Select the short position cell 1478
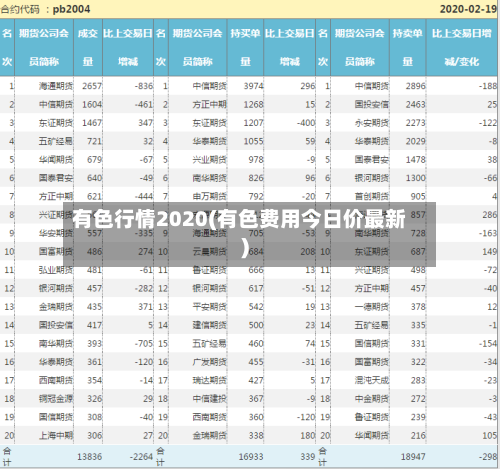Screen dimensions: 500x469 [416, 160]
